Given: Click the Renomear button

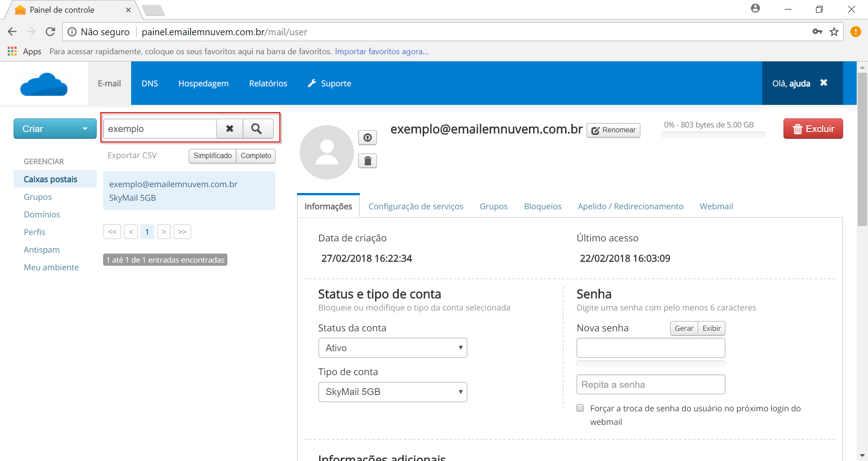Looking at the screenshot, I should point(613,130).
